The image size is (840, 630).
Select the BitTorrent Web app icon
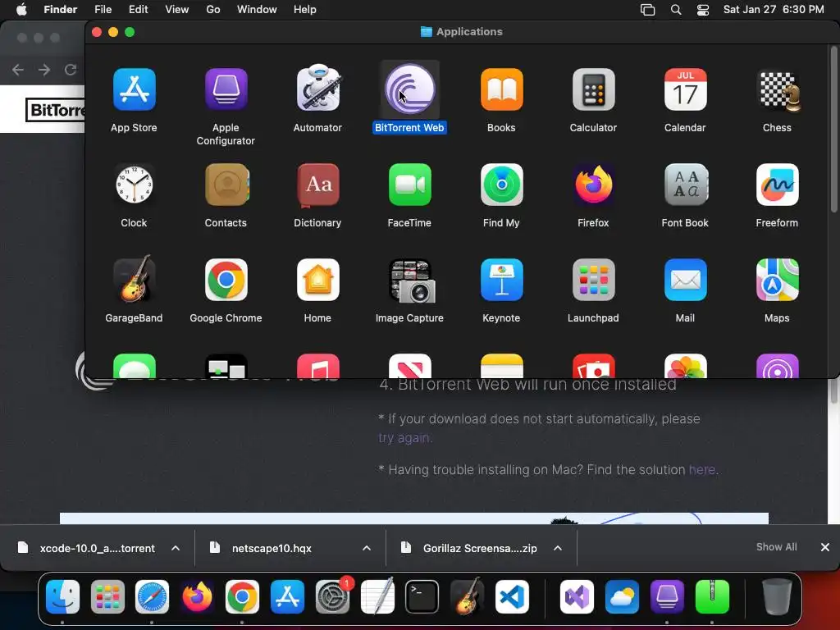point(410,89)
